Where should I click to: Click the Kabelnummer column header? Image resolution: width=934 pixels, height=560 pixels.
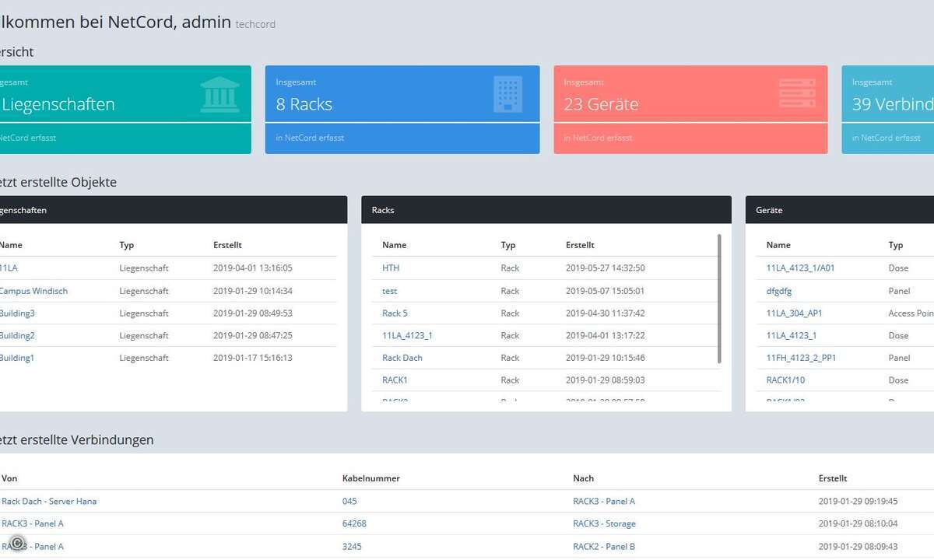pos(371,478)
